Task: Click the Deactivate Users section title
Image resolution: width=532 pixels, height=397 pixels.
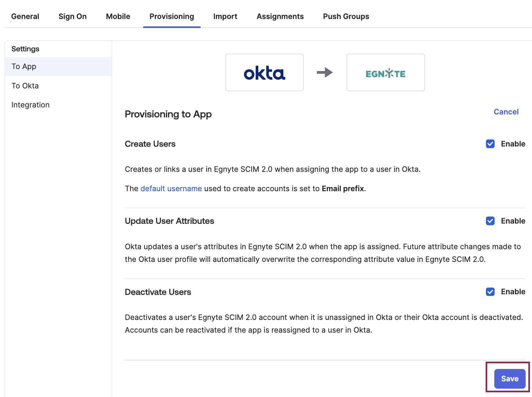Action: (158, 292)
